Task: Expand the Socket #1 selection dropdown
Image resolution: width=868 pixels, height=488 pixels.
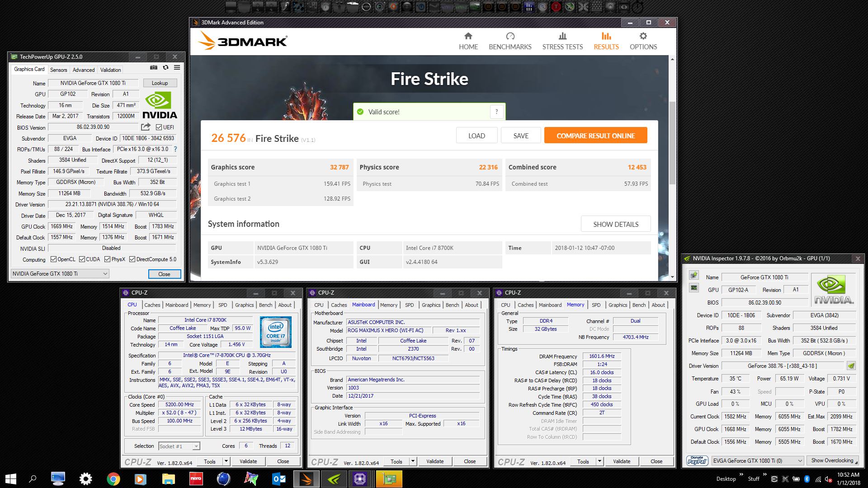Action: [196, 446]
